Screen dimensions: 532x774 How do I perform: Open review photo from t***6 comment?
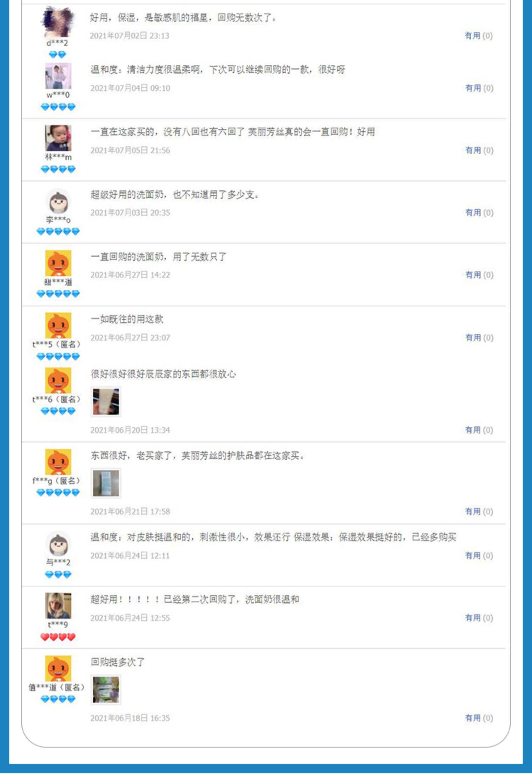click(106, 402)
